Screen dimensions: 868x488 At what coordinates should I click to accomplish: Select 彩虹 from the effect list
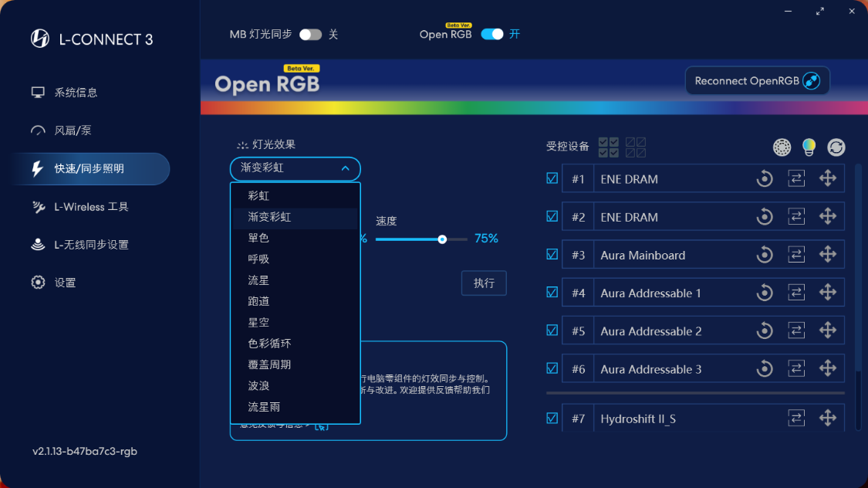[x=295, y=195]
